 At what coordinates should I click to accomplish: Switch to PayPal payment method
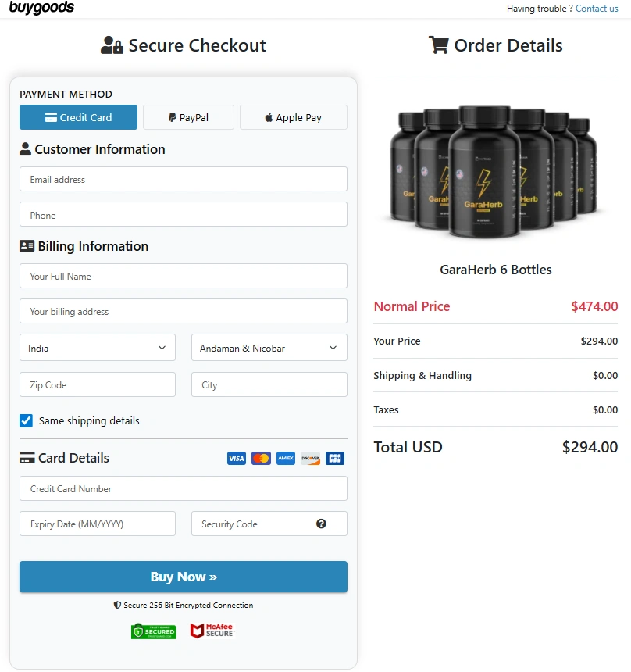188,117
